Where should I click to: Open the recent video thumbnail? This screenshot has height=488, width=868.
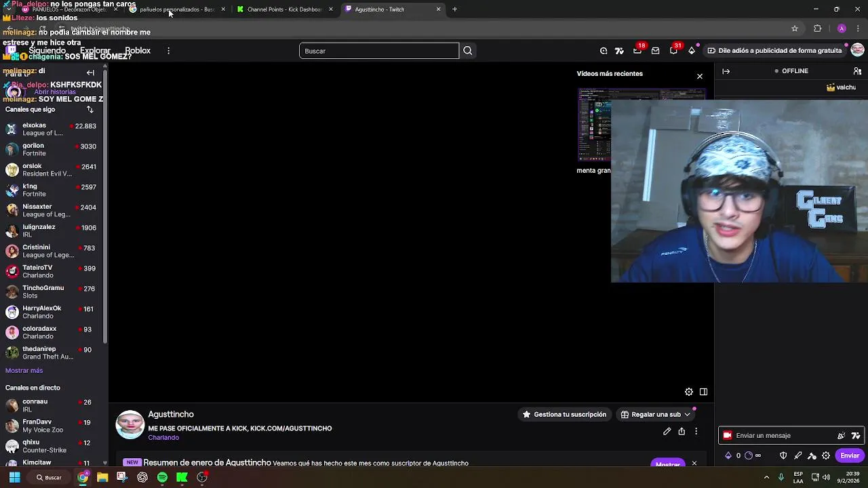(x=642, y=125)
